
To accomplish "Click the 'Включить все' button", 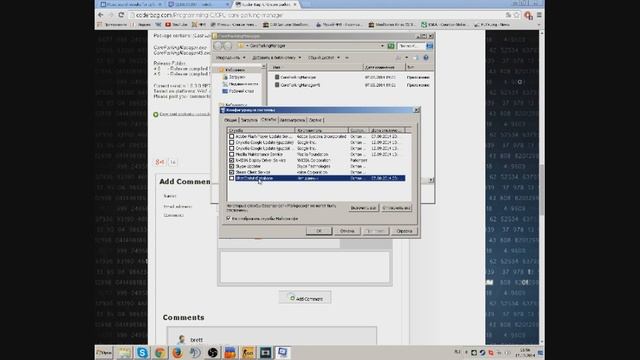I will 363,208.
